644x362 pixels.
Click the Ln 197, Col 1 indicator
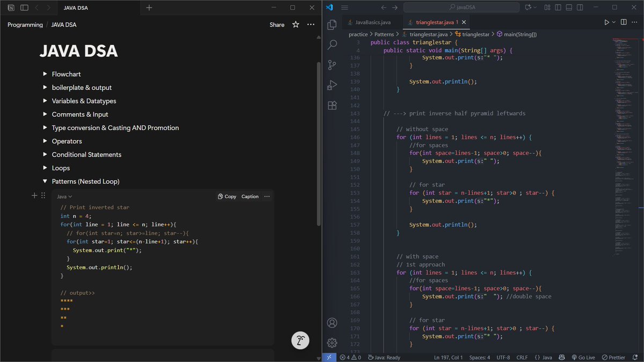[x=448, y=357]
